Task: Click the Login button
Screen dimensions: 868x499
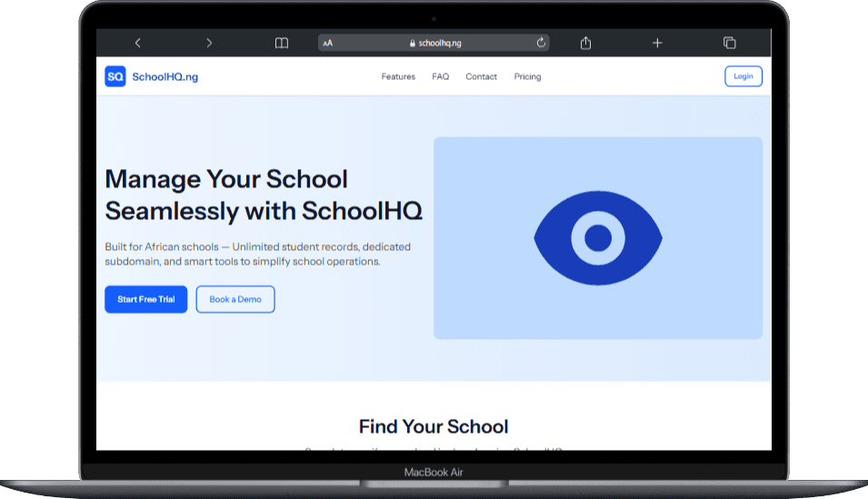Action: click(743, 76)
